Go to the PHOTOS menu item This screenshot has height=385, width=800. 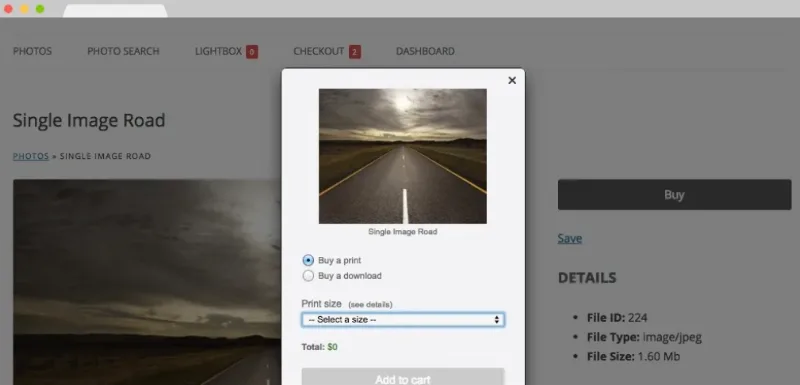point(32,51)
